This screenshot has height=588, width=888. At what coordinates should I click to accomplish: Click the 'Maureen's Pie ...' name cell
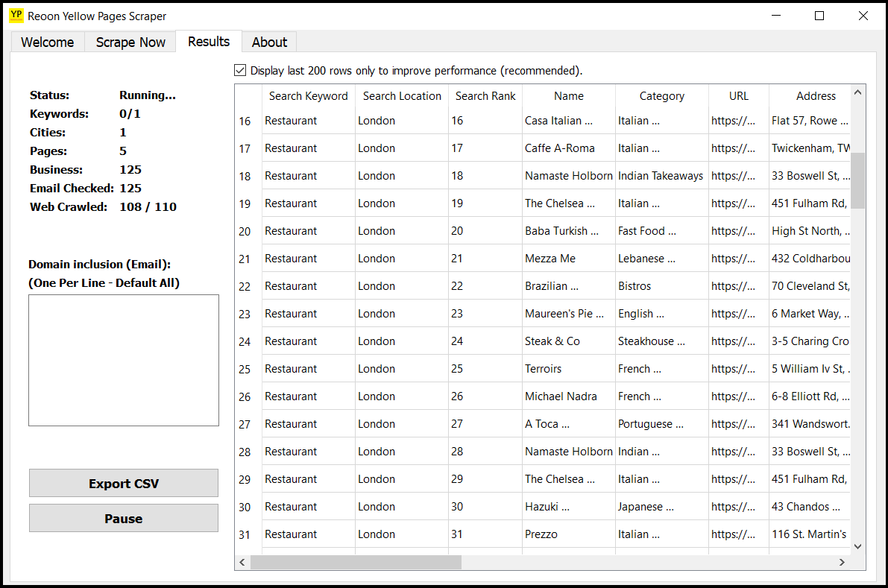[x=569, y=314]
